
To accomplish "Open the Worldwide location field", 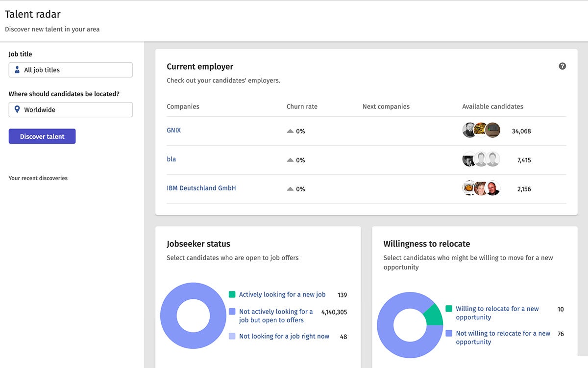I will (71, 110).
